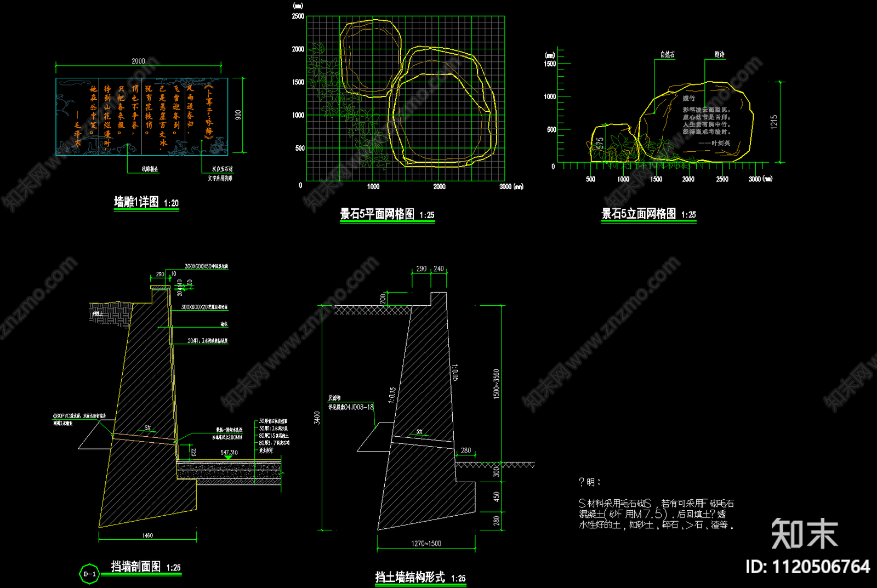Select the 汉白玉石材 material label
Viewport: 877px width, 588px height.
(x=223, y=169)
